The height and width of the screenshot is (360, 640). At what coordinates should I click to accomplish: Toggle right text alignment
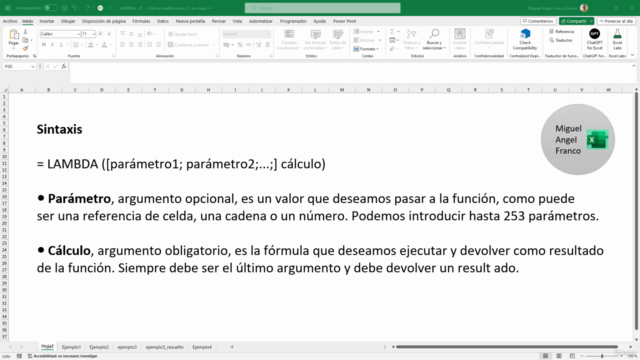point(140,45)
